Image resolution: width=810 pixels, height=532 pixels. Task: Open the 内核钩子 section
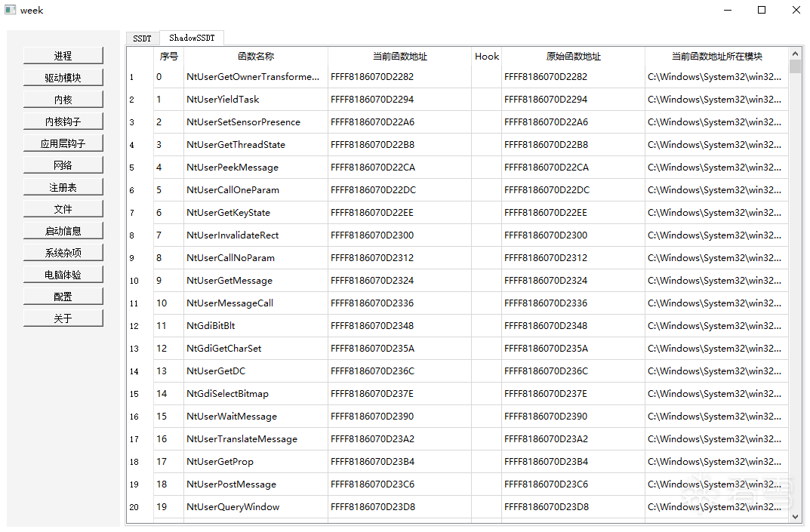click(63, 121)
